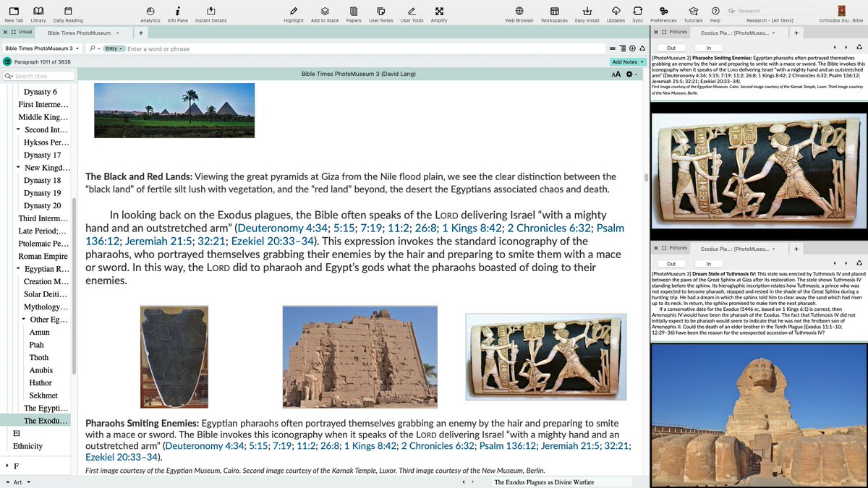Open the Bible Times PhotoMuseum 3 module dropdown
This screenshot has height=488, width=868.
42,48
